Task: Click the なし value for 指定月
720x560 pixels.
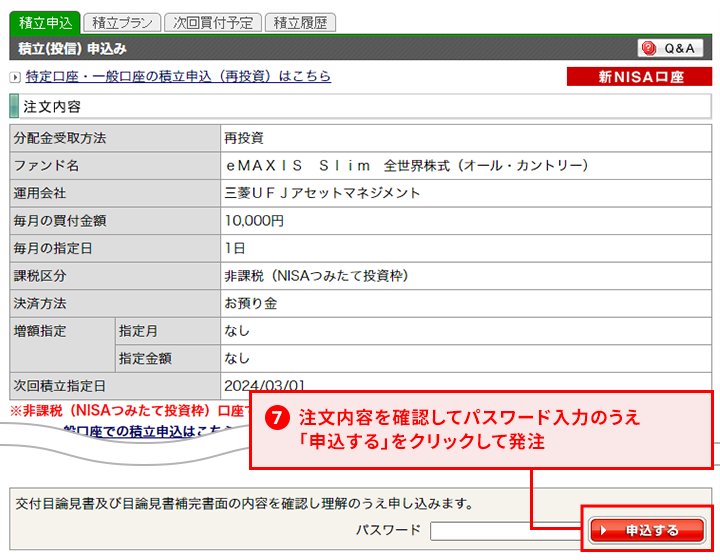Action: point(236,331)
